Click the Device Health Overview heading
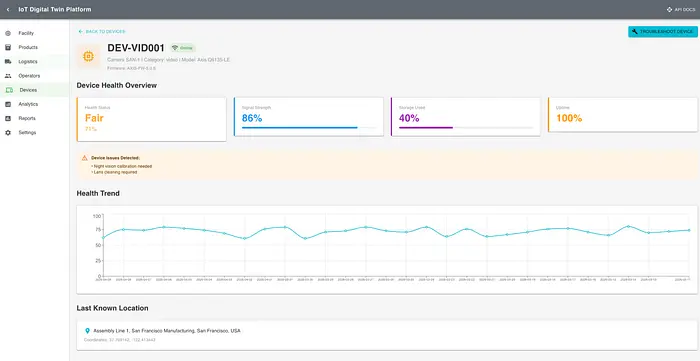 (x=117, y=85)
